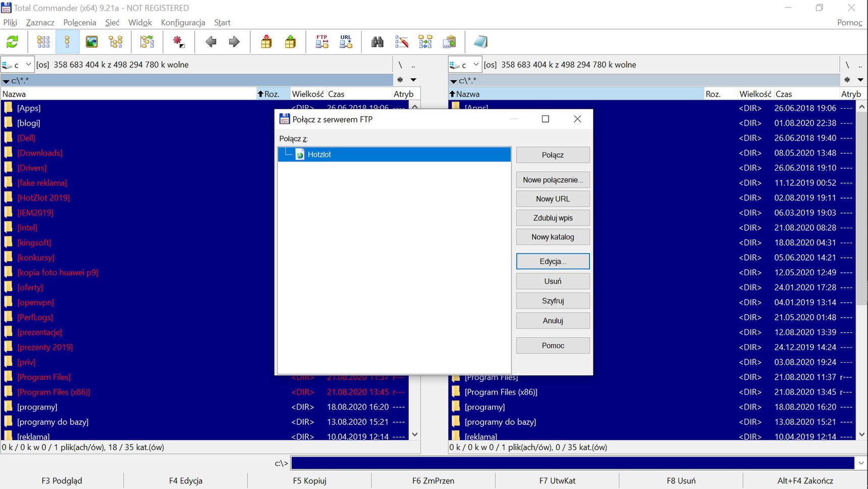868x489 pixels.
Task: Open the Polecenia menu
Action: (x=80, y=22)
